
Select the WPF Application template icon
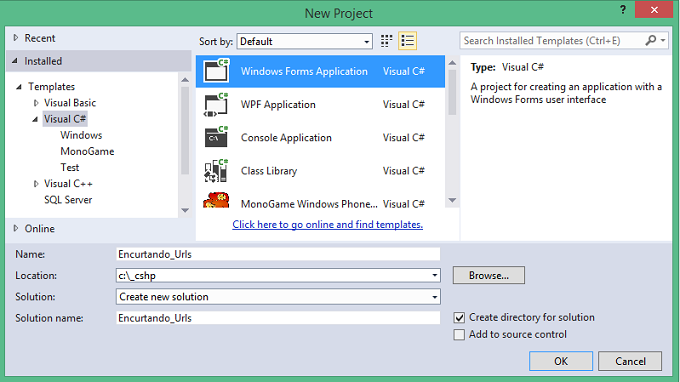[216, 104]
